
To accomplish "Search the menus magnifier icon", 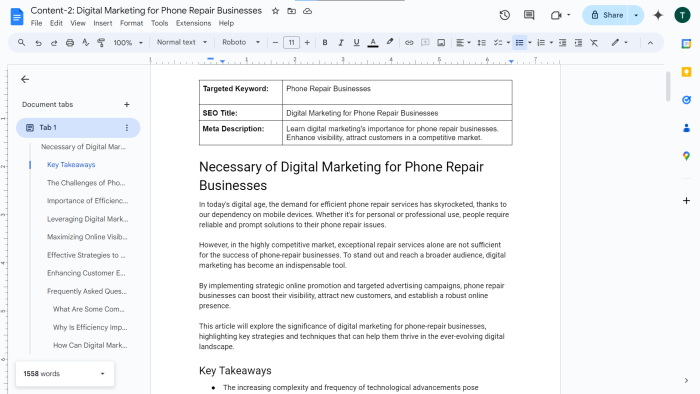I will point(21,42).
